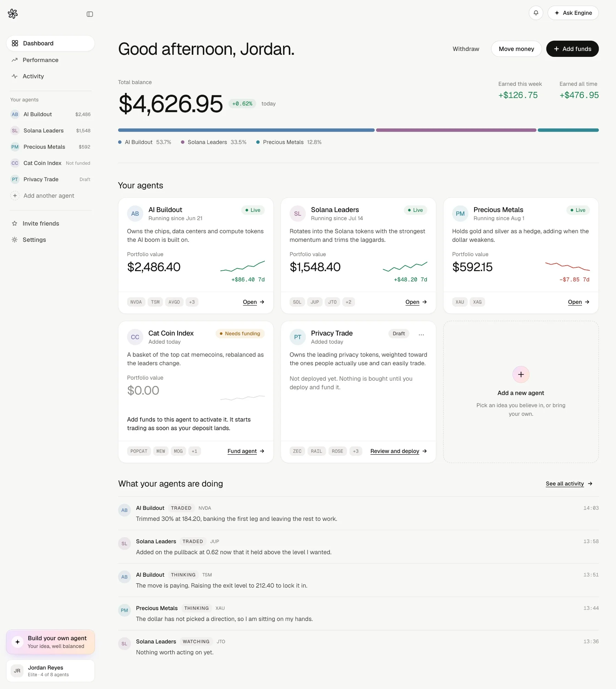616x689 pixels.
Task: Open Settings in the sidebar
Action: [x=50, y=240]
